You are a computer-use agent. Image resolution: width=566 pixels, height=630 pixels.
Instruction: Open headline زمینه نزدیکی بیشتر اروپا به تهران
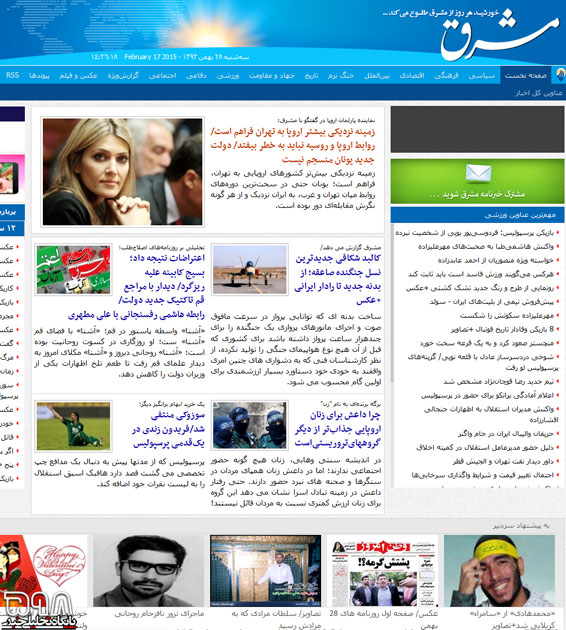(293, 145)
